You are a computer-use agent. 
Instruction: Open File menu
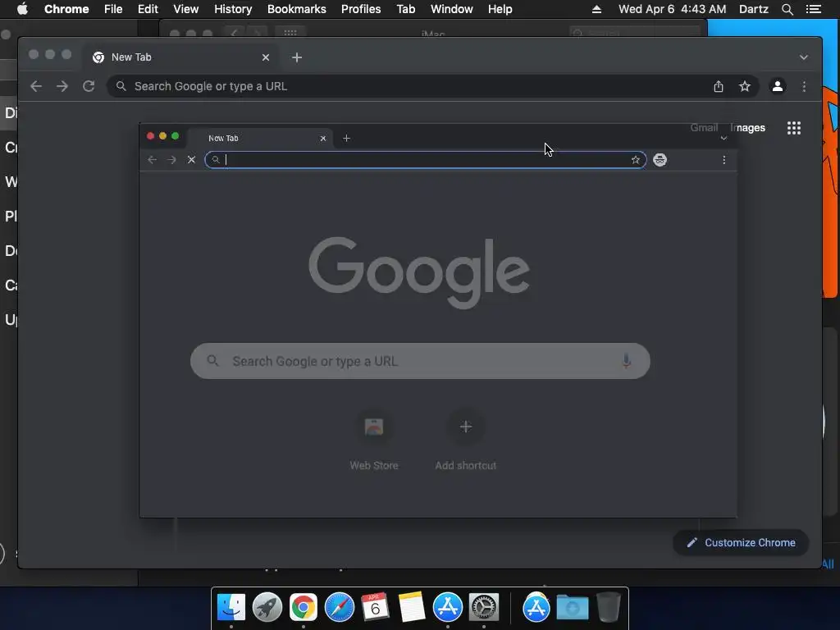click(113, 9)
